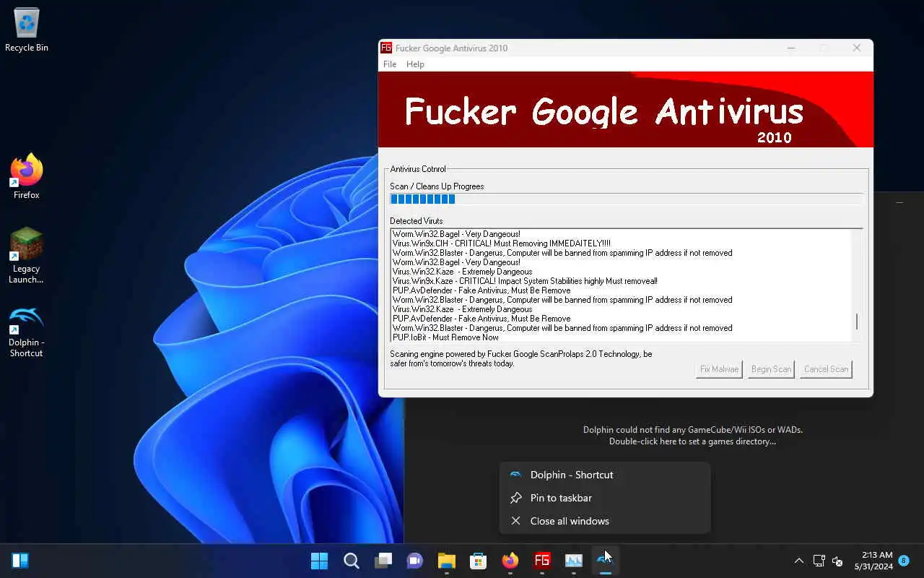Open the clock and date display
The height and width of the screenshot is (578, 924).
click(873, 561)
